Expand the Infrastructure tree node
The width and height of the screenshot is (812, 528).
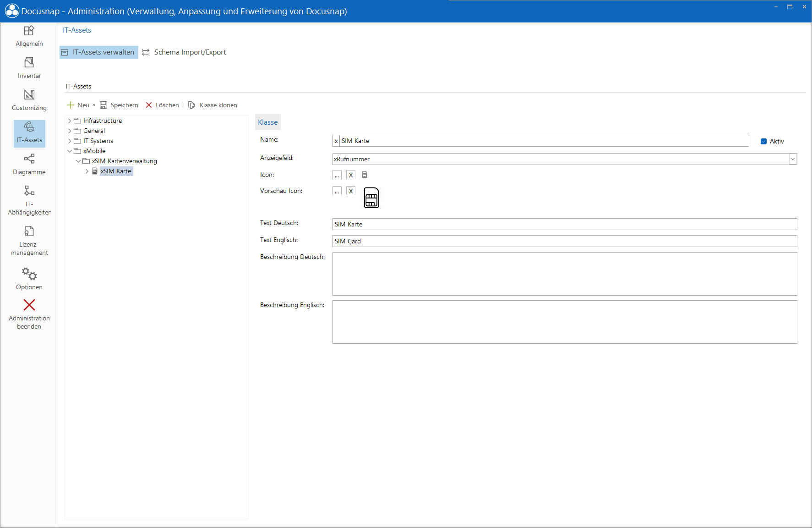pos(70,121)
